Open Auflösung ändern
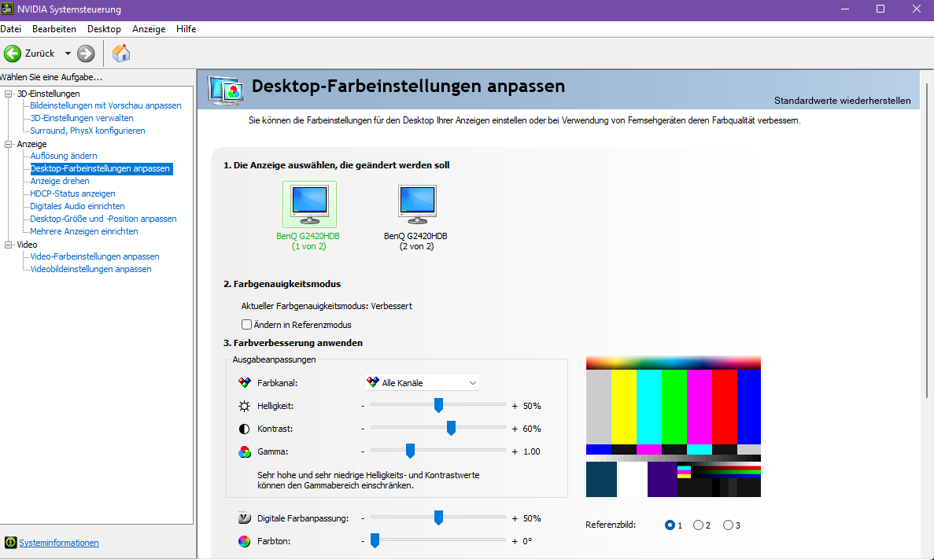 pyautogui.click(x=64, y=156)
